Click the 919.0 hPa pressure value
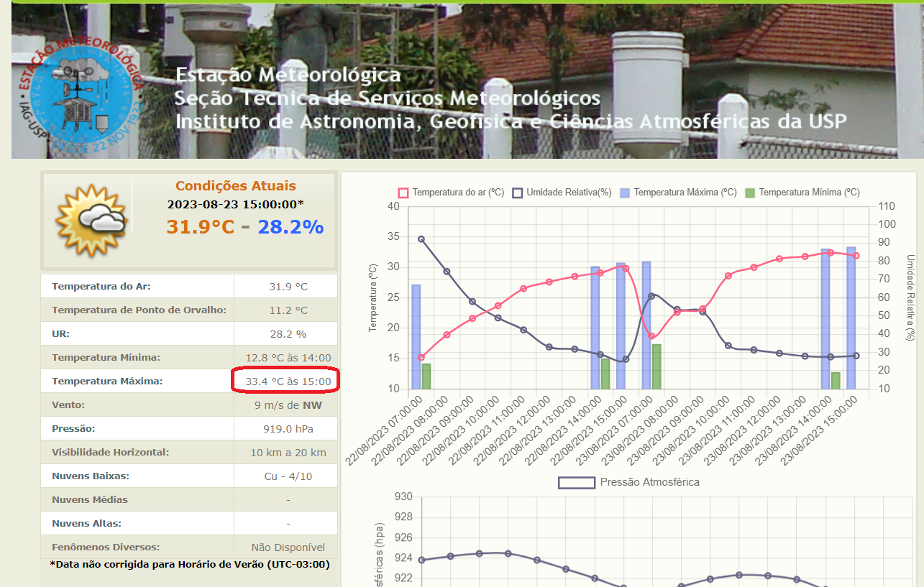 point(288,429)
